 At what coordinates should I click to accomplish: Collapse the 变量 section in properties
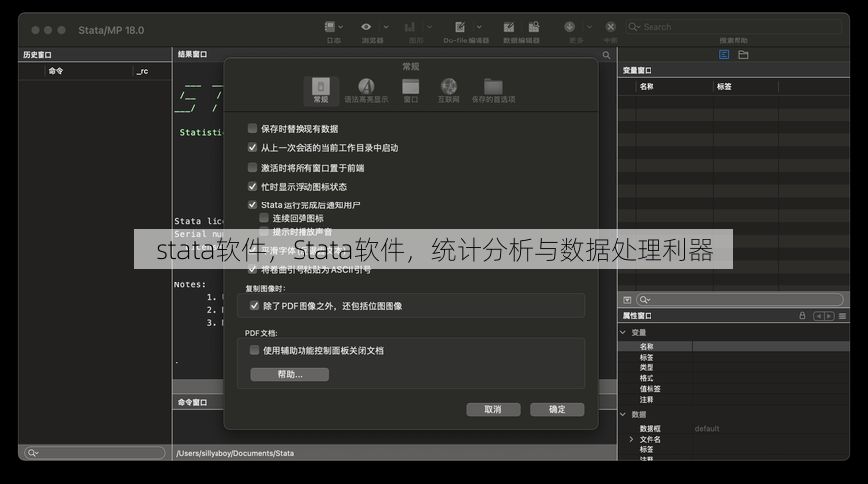(x=623, y=333)
